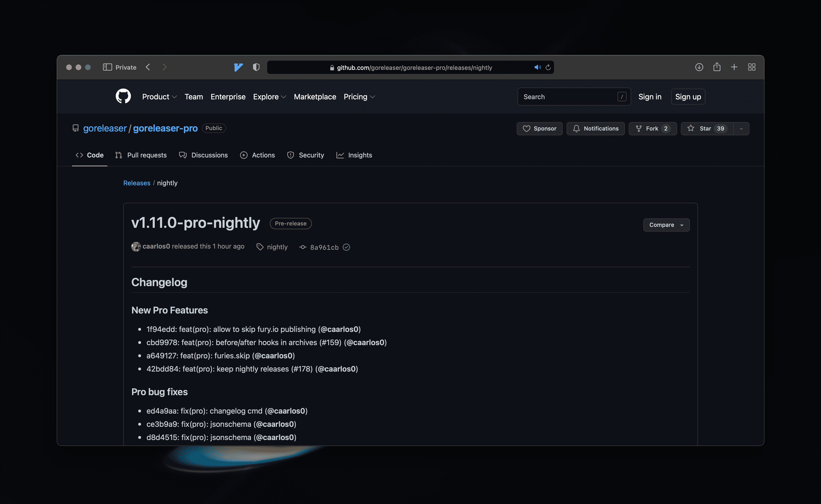Toggle the Safari sidebar icon

[107, 67]
